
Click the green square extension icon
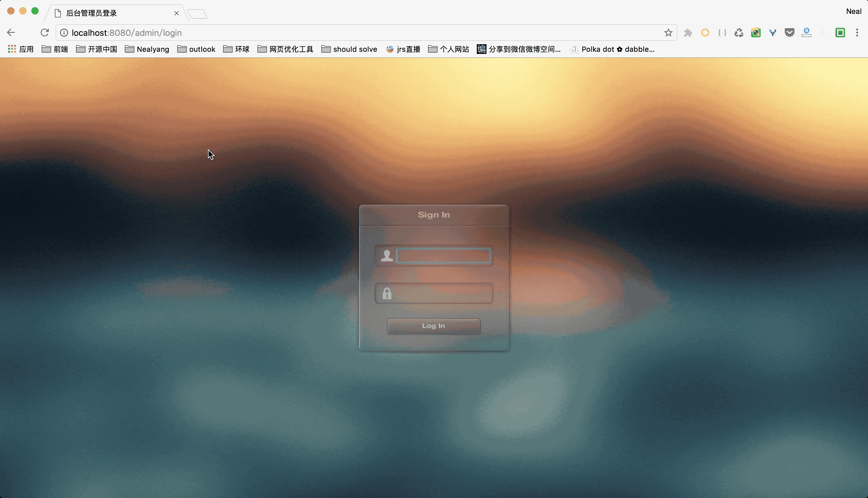click(840, 33)
